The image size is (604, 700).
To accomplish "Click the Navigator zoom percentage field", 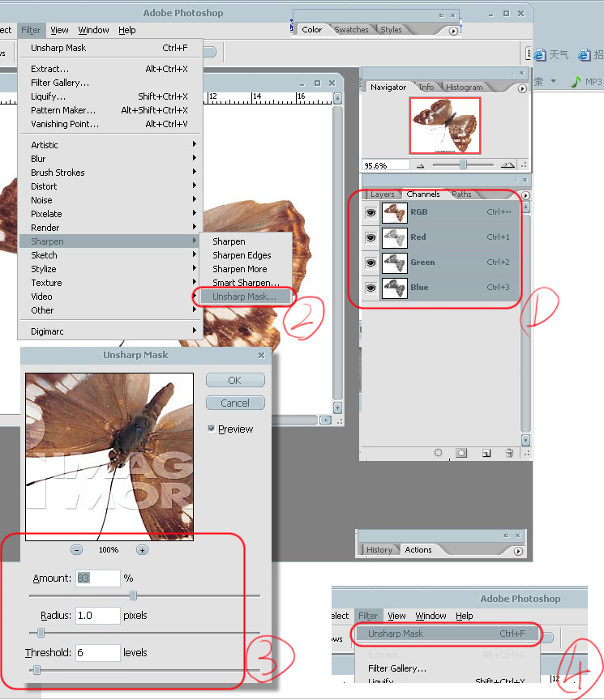I will click(x=386, y=165).
